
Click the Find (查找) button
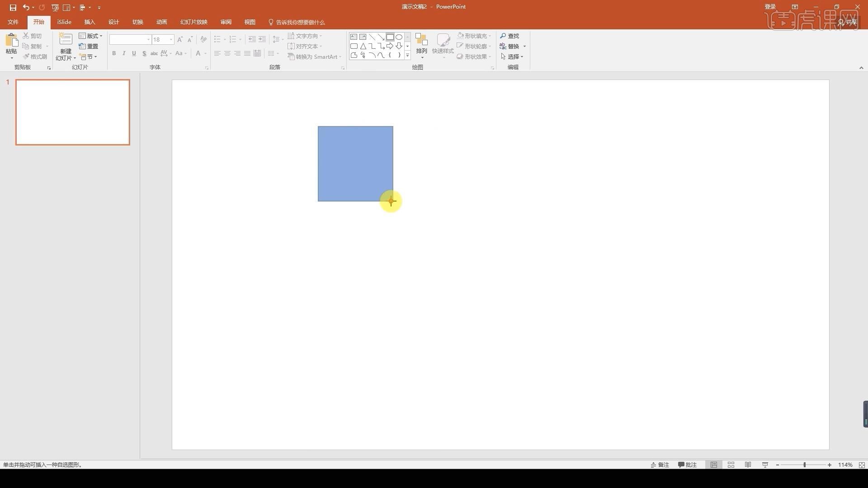(x=509, y=36)
